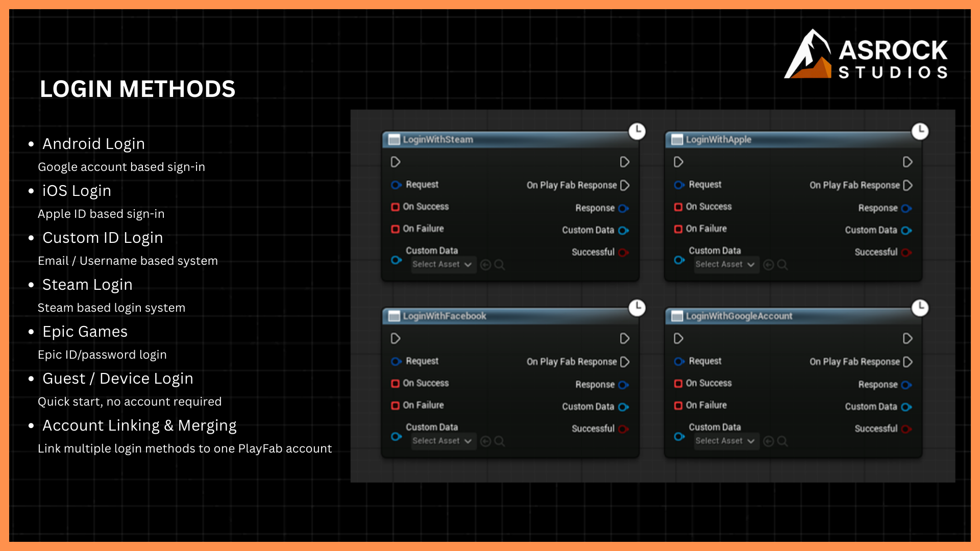Click the On Success delegate pin on LoginWithSteam

click(x=395, y=207)
